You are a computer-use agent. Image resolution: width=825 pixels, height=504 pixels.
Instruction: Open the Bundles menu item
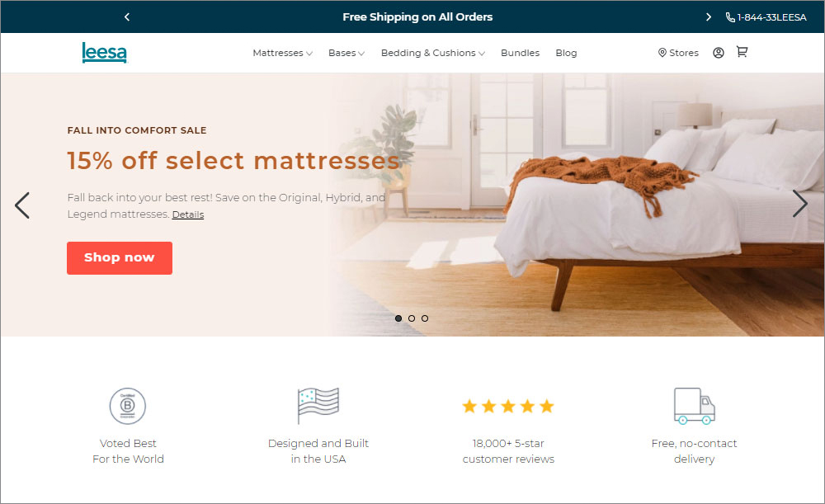(x=520, y=53)
